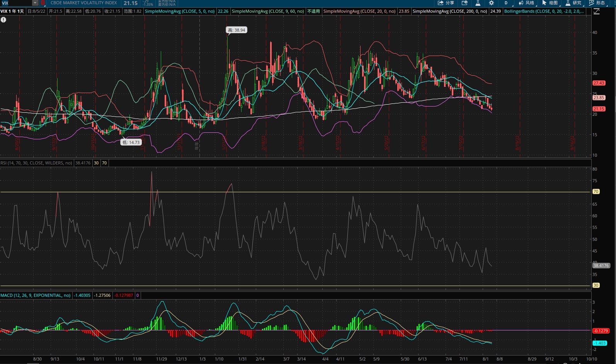Click the 高: 38.94 high price bubble
This screenshot has height=364, width=616.
click(x=237, y=30)
